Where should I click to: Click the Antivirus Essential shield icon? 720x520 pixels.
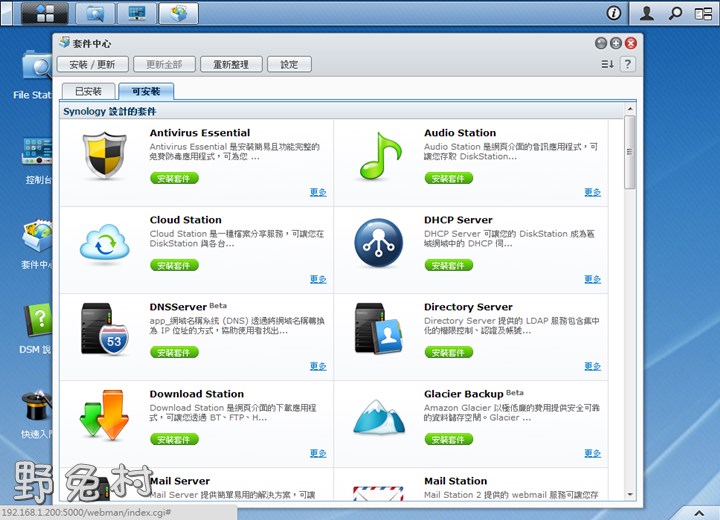[105, 155]
